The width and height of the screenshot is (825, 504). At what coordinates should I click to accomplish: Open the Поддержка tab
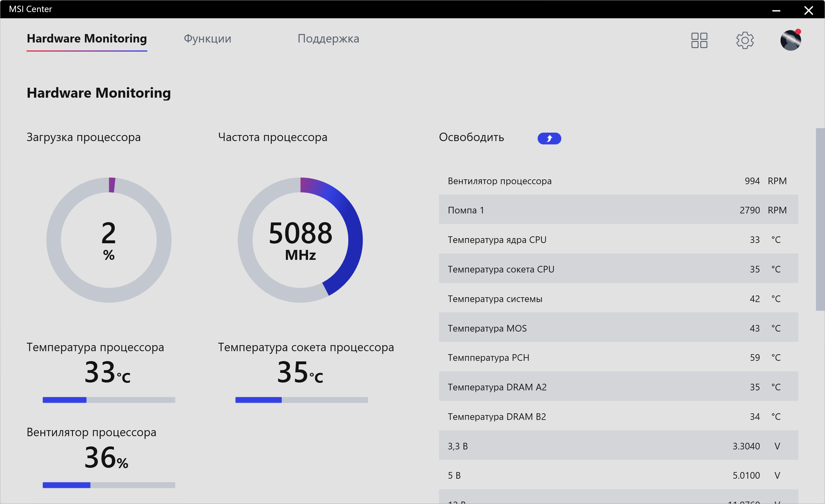click(328, 39)
